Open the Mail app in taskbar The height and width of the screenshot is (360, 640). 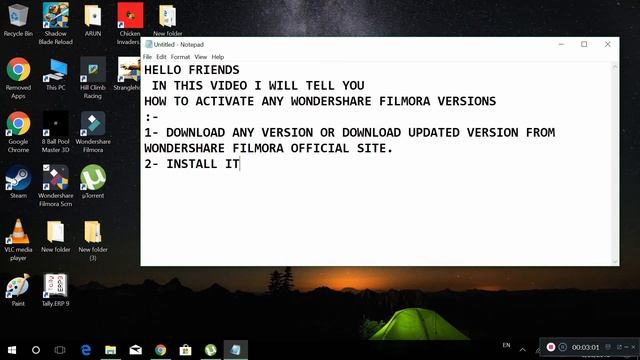(136, 350)
